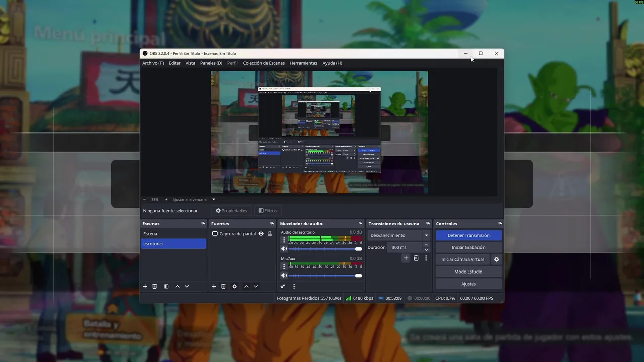Undock the Mezclador de audio panel
Image resolution: width=644 pixels, height=362 pixels.
tap(360, 224)
